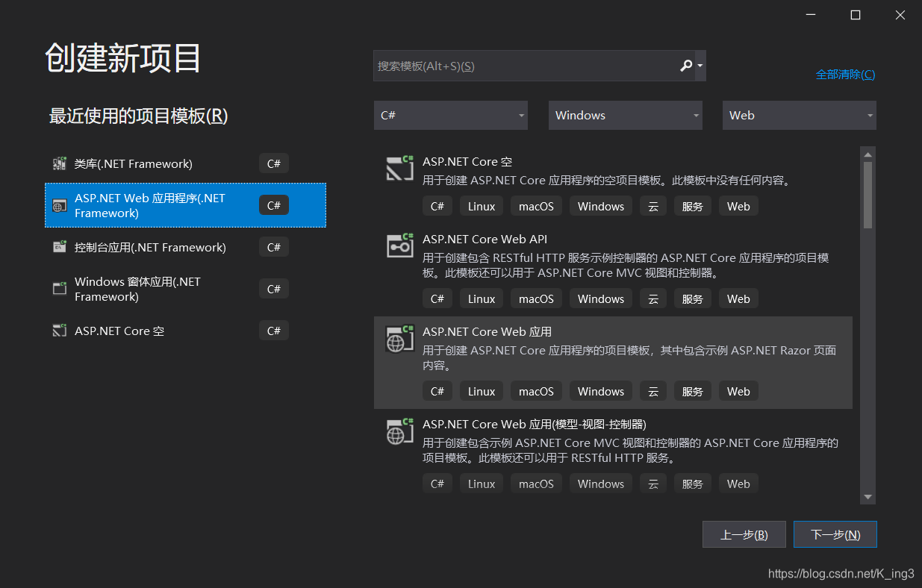The width and height of the screenshot is (922, 588).
Task: Select ASP.NET Core 空 in recent templates
Action: [186, 331]
